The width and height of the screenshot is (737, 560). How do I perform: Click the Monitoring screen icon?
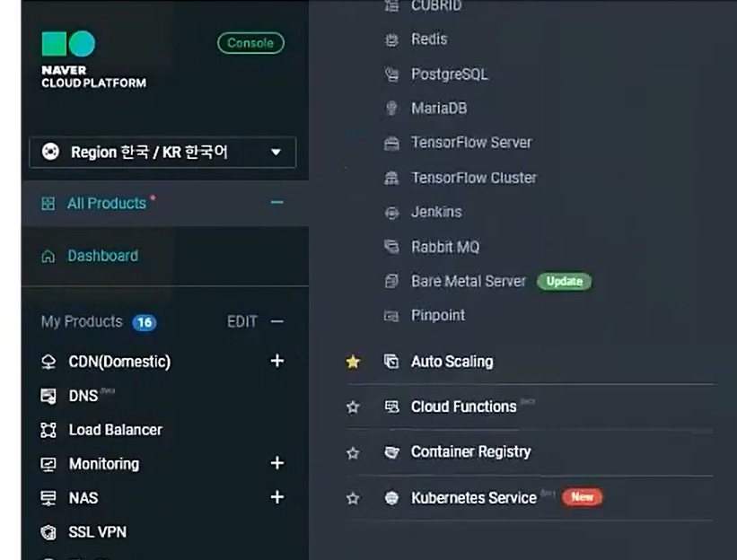pyautogui.click(x=48, y=464)
